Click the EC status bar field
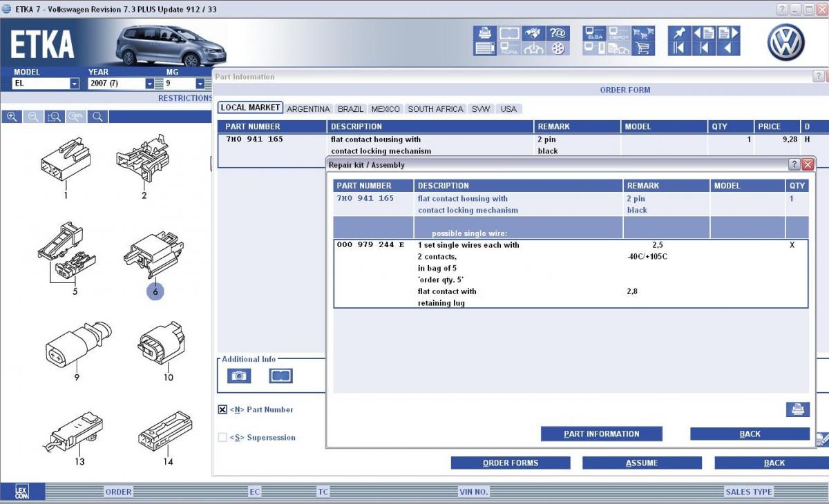This screenshot has width=829, height=504. pos(255,492)
